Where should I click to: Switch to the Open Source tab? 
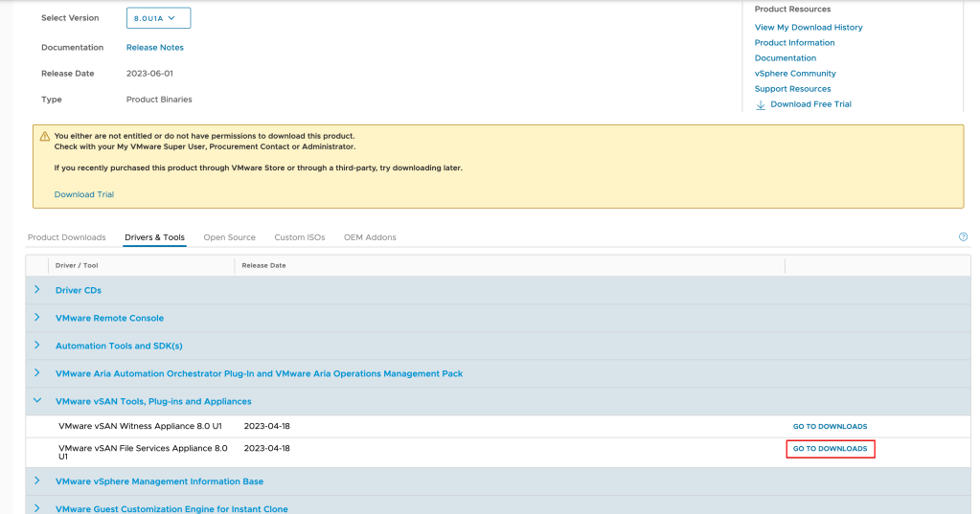229,237
